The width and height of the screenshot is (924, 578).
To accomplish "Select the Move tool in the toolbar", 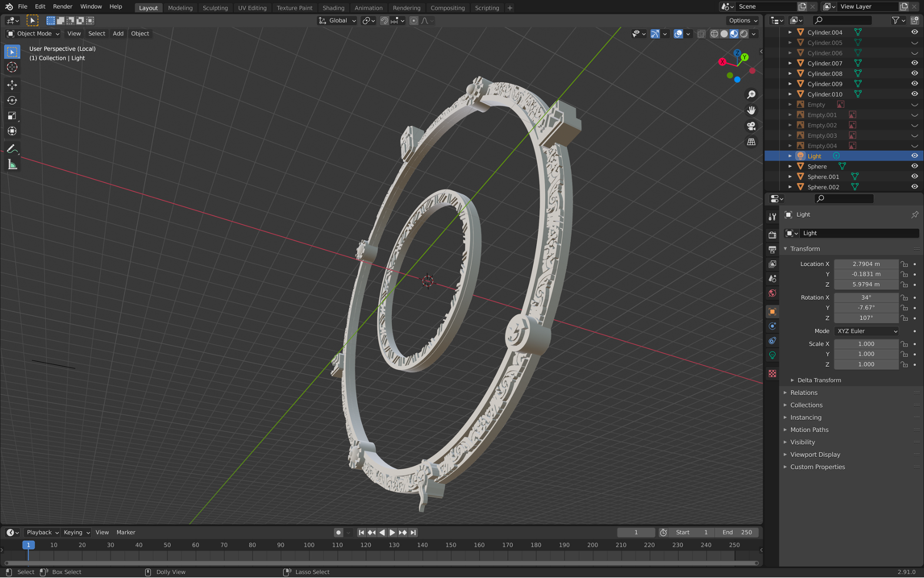I will [12, 85].
